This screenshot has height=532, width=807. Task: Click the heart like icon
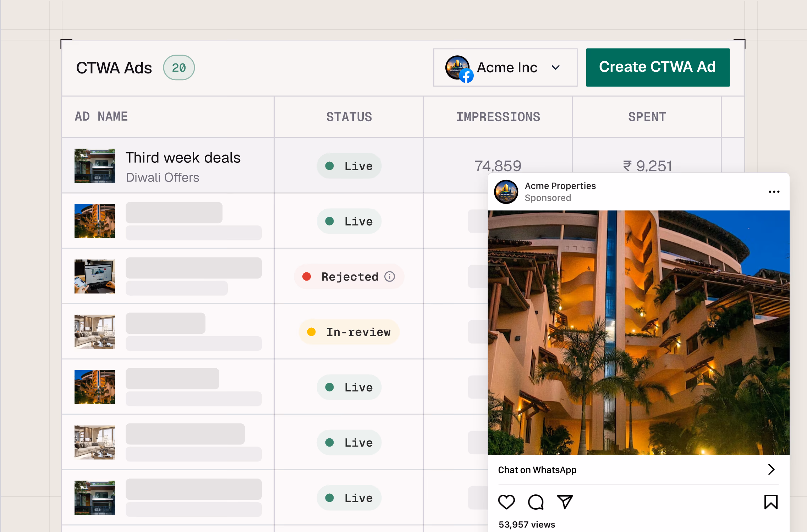[x=506, y=502]
